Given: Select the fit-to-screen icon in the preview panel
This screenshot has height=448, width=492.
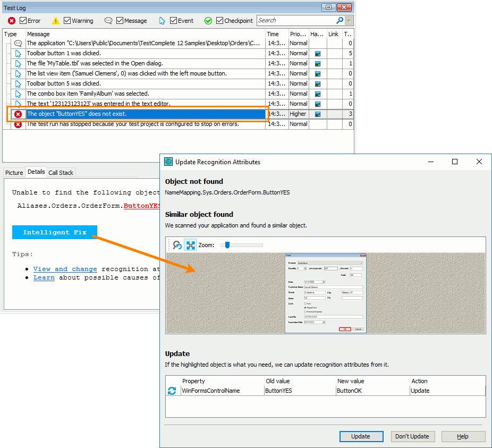Looking at the screenshot, I should click(x=190, y=245).
